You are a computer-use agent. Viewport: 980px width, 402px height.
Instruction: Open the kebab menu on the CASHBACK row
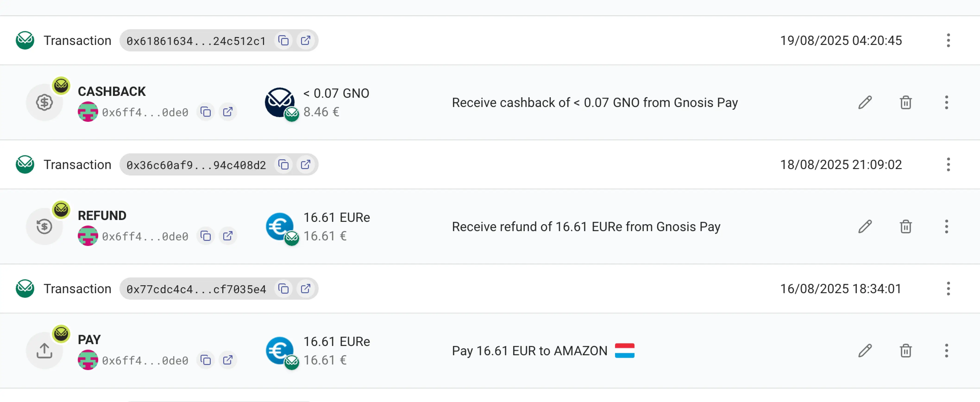tap(947, 102)
